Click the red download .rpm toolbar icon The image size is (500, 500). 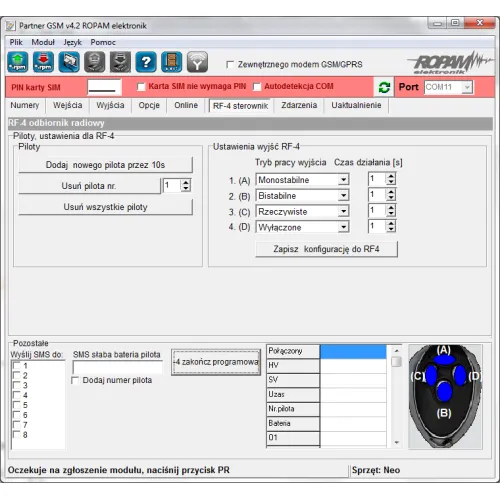click(x=43, y=62)
